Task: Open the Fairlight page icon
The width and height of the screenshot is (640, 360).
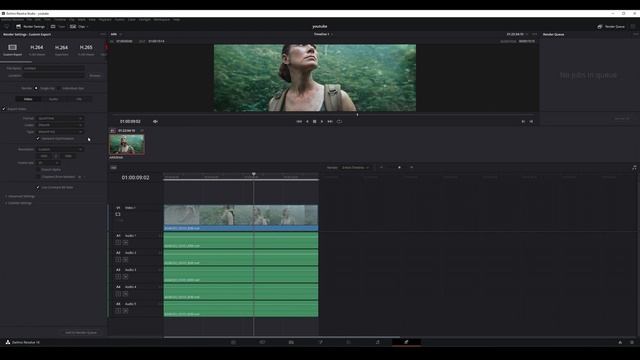Action: pos(378,342)
